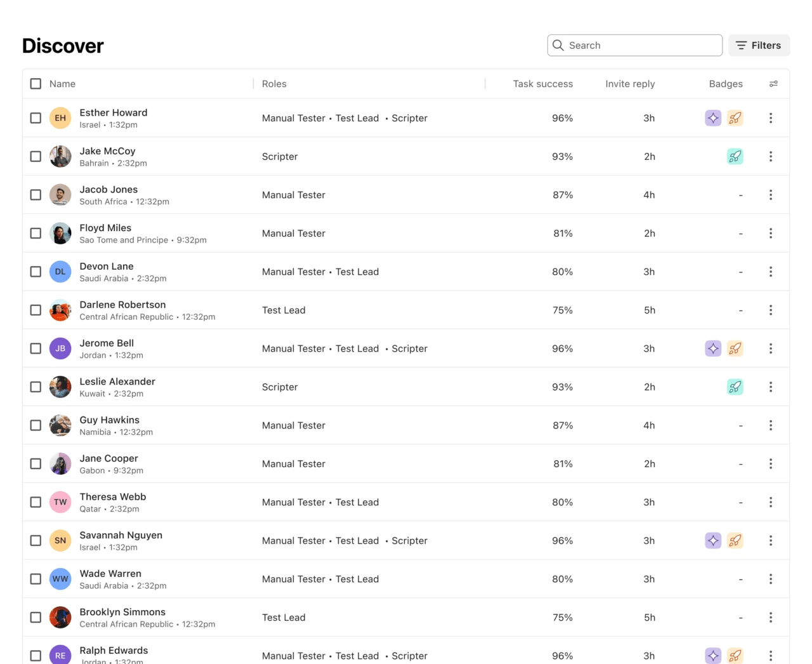Viewport: 812px width, 664px height.
Task: Open the kebab menu for Jacob Jones
Action: [x=771, y=195]
